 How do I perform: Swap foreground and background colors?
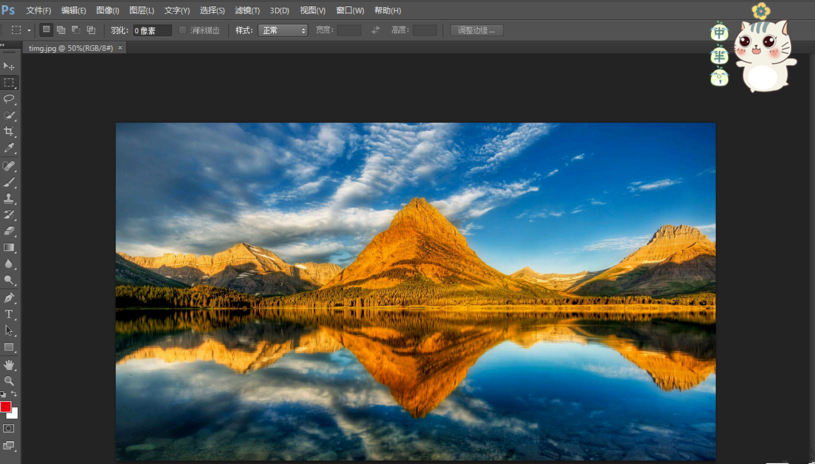tap(14, 395)
